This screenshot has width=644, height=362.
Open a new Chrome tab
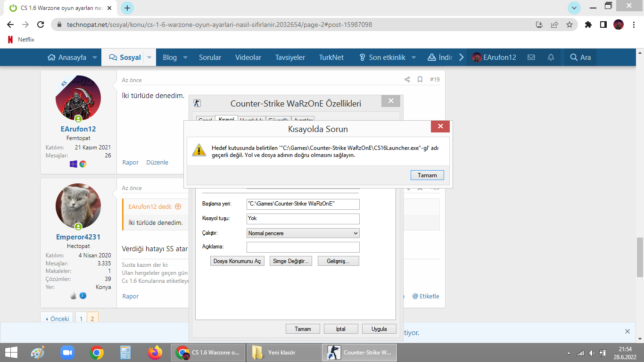[x=127, y=8]
